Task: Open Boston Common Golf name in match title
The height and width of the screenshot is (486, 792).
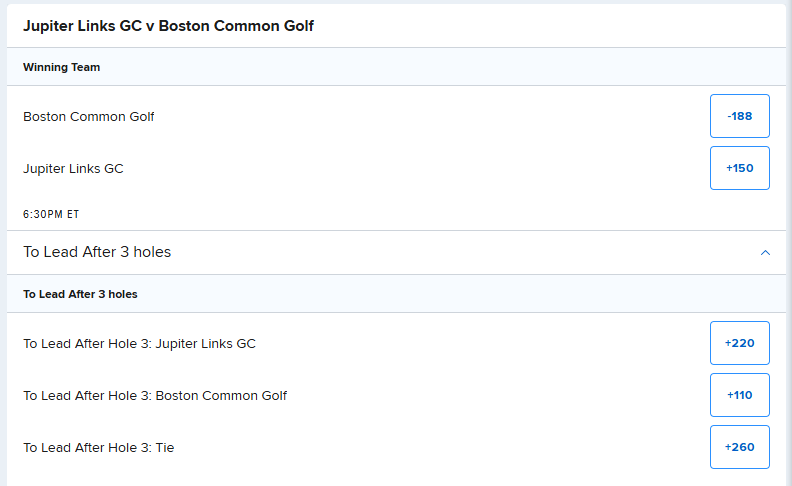Action: [x=236, y=26]
